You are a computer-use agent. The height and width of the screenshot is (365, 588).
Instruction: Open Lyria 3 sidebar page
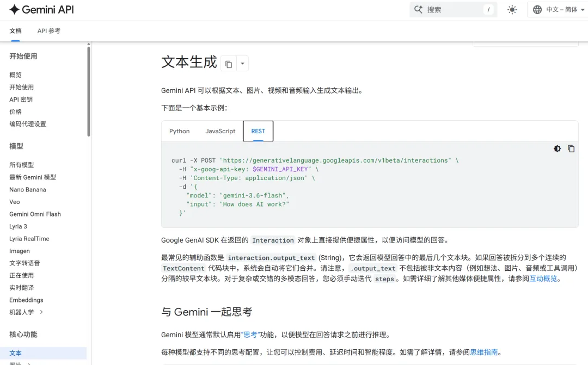(19, 226)
